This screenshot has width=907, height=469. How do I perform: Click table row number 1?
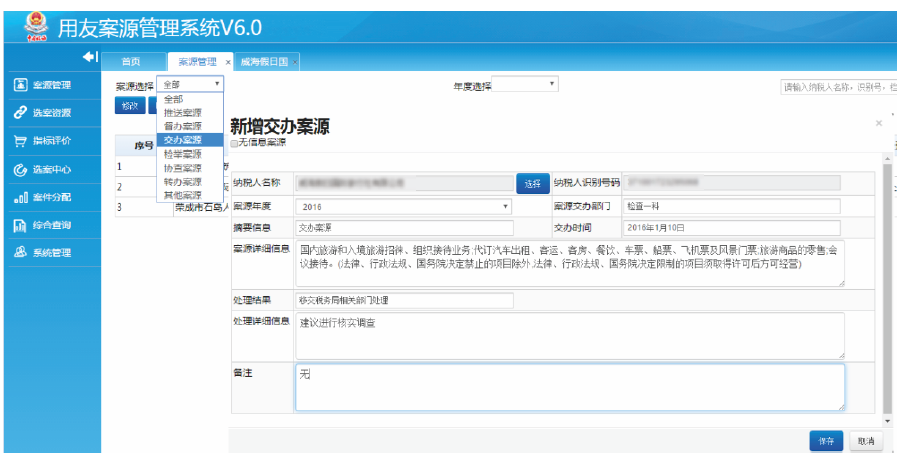pos(120,167)
